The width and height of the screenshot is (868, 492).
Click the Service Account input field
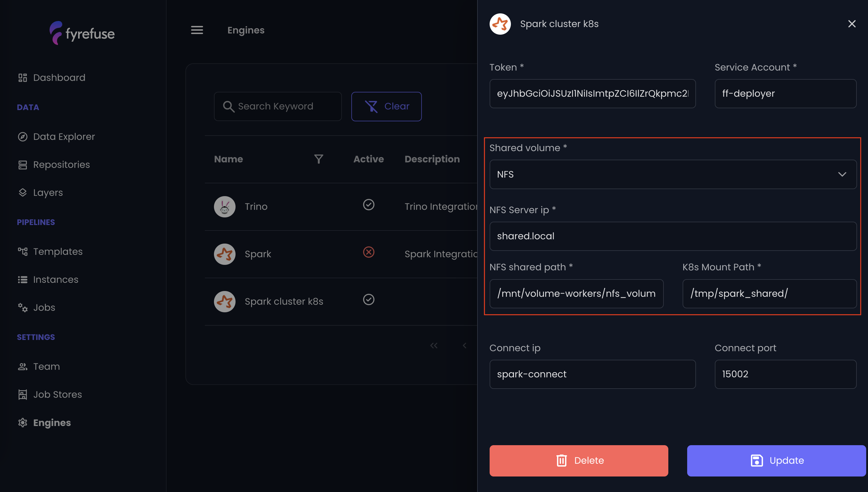click(785, 94)
